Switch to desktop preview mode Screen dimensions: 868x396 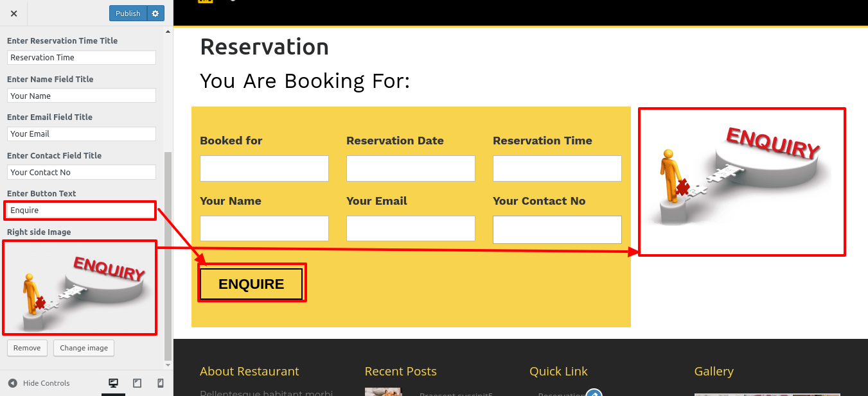[x=114, y=383]
